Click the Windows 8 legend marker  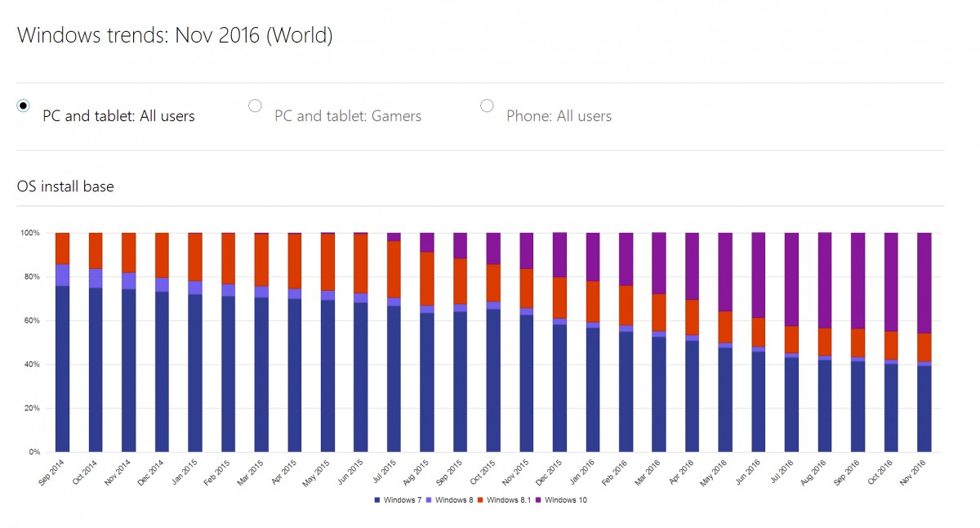[429, 499]
